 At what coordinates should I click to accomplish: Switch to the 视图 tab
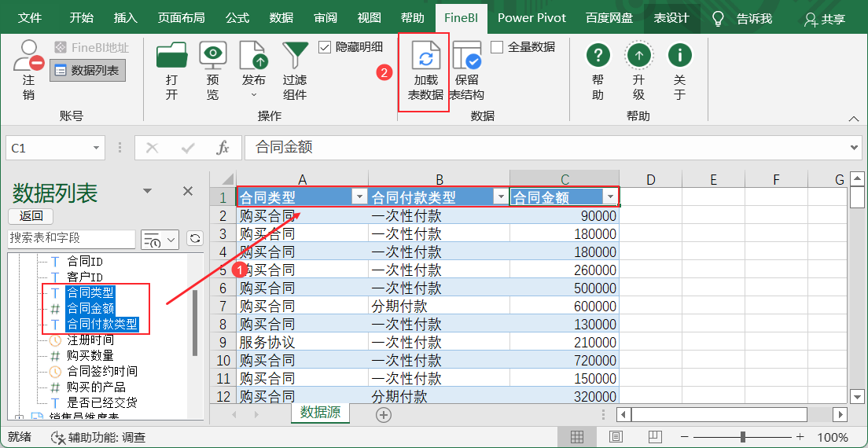[369, 18]
